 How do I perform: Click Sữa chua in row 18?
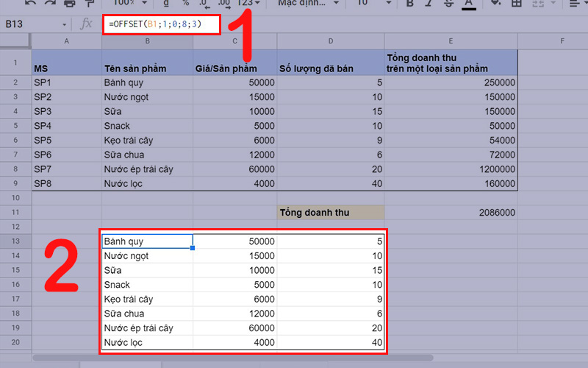point(148,314)
